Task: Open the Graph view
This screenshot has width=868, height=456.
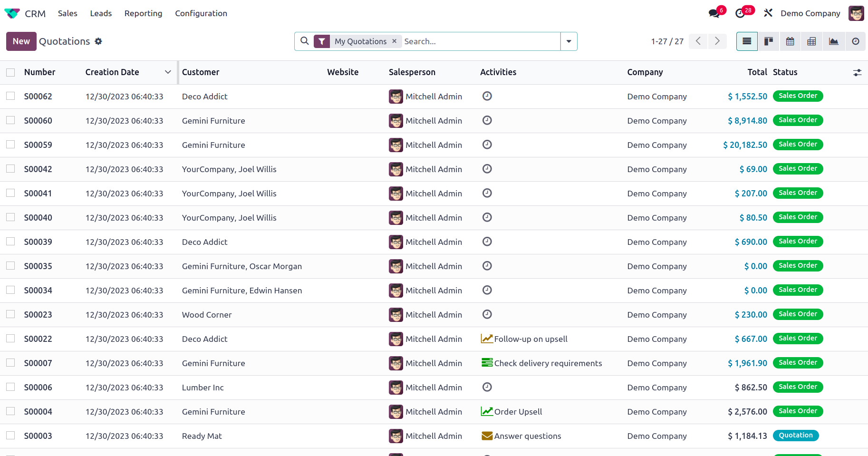Action: (834, 41)
